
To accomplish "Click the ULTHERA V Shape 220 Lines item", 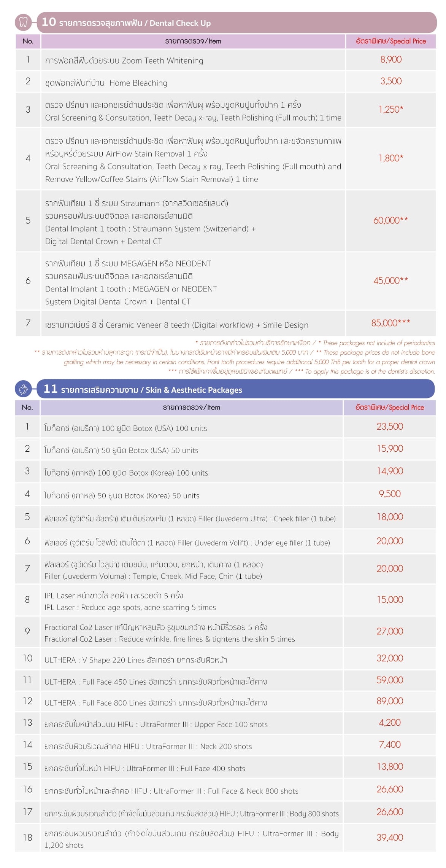I will coord(136,660).
